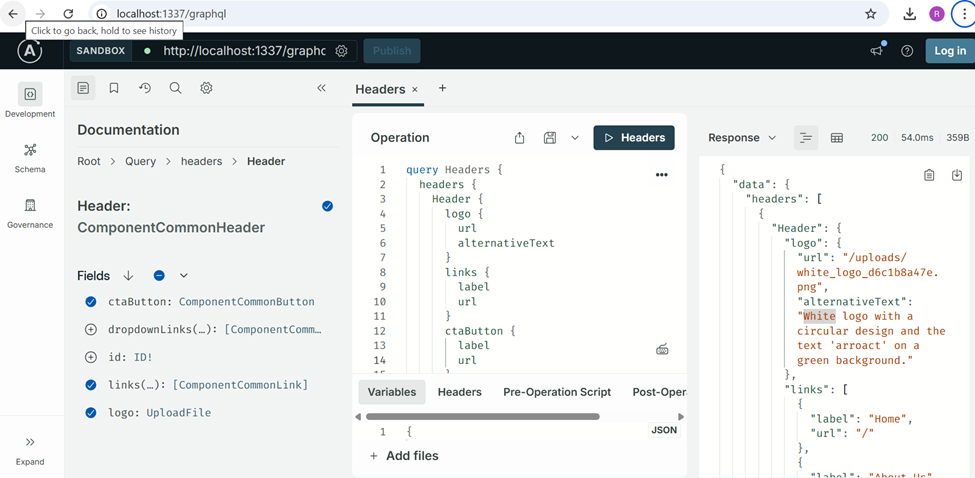Copy response using clipboard icon
Screen dimensions: 975x478
pos(929,175)
